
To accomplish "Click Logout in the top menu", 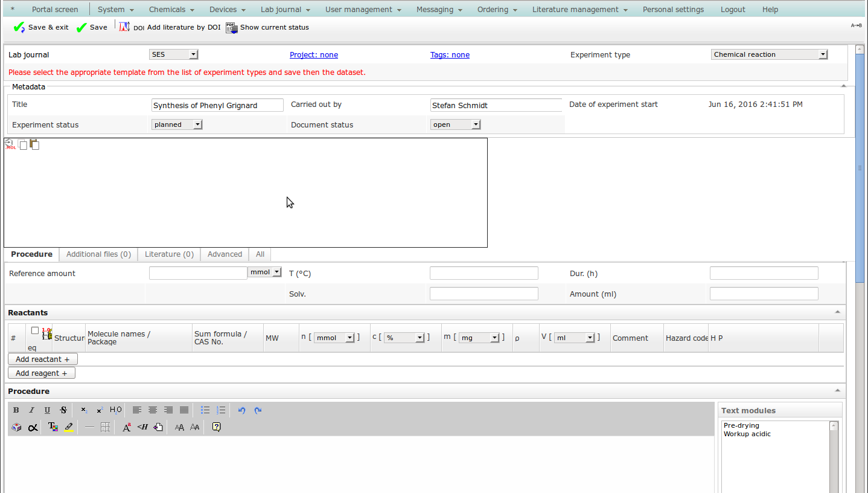I will (733, 10).
